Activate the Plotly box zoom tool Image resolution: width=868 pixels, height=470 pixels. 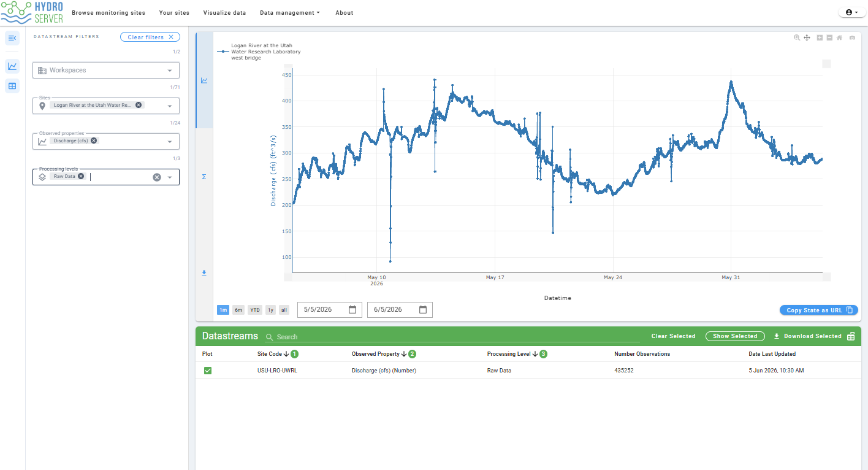(x=797, y=38)
